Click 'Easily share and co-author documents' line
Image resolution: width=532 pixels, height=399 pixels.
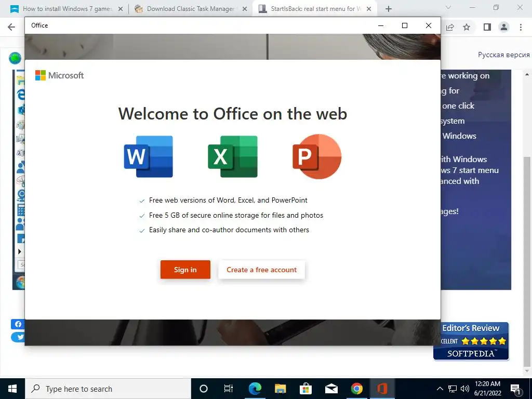(x=229, y=230)
